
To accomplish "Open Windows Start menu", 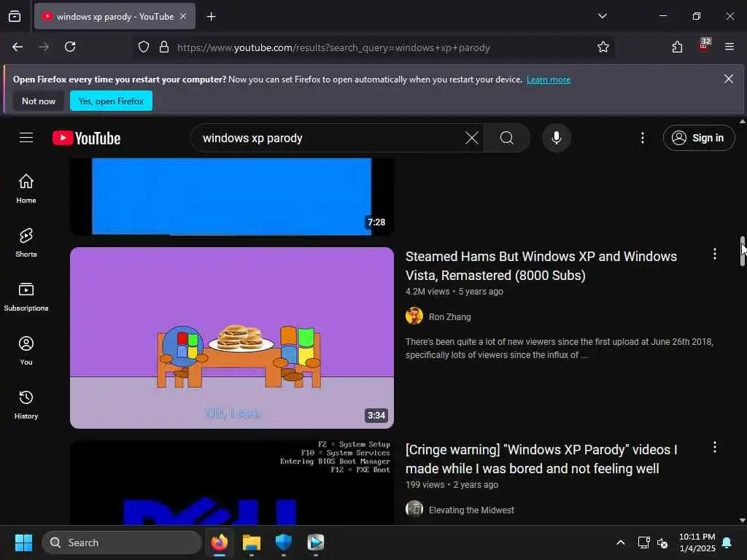I will click(x=23, y=542).
